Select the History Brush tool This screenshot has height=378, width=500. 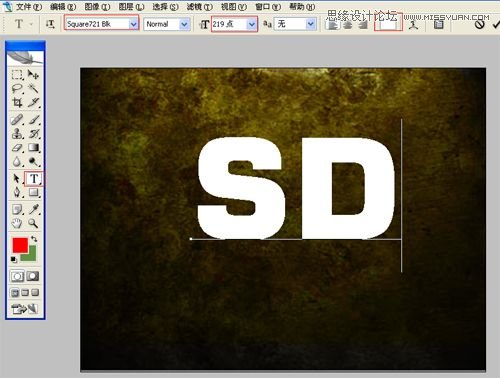coord(33,133)
